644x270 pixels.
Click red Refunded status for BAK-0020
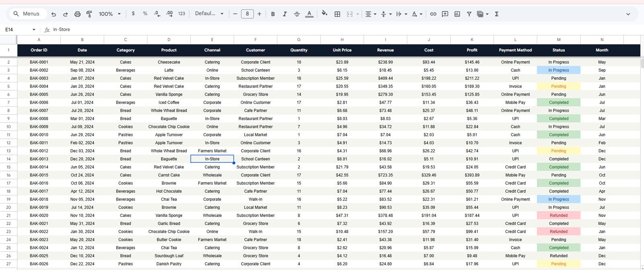pyautogui.click(x=559, y=215)
